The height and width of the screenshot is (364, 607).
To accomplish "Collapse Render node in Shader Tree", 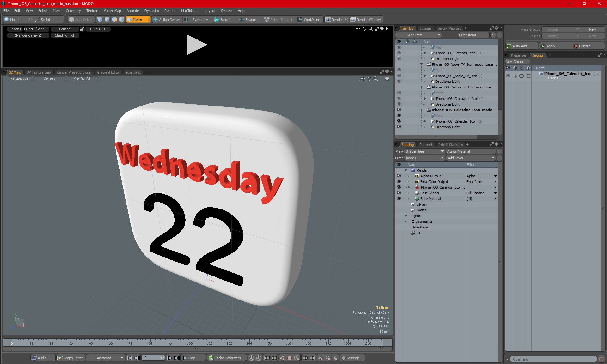I will (x=406, y=170).
